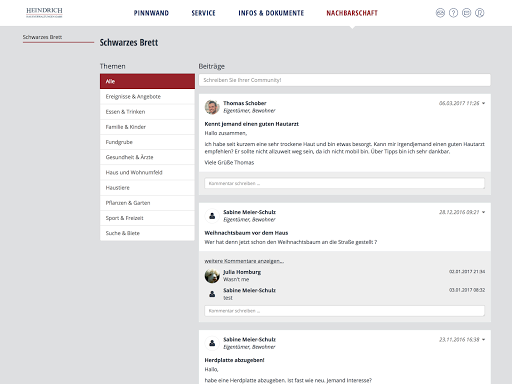Open dropdown arrow next to 23.11.2016 16:38
The width and height of the screenshot is (512, 384).
[x=484, y=340]
